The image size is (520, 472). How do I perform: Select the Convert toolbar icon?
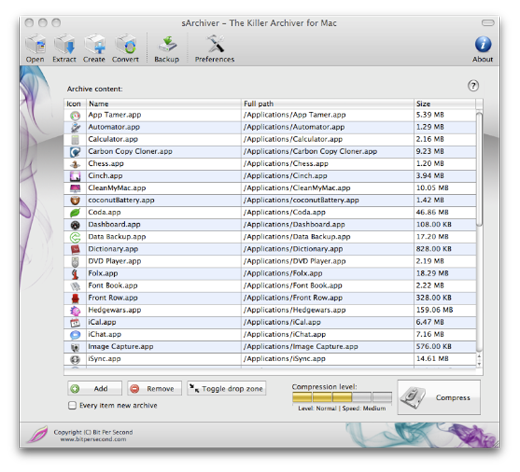pyautogui.click(x=125, y=44)
